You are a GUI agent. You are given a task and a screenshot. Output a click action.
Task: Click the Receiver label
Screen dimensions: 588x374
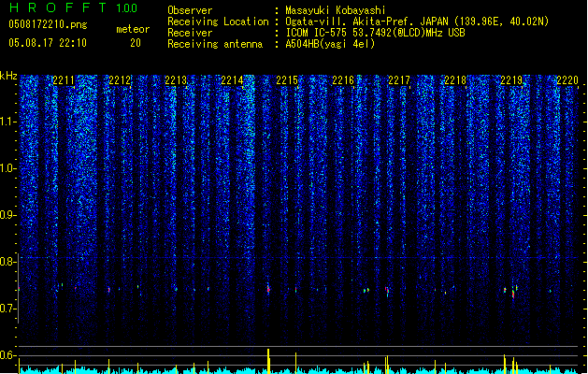tap(190, 33)
